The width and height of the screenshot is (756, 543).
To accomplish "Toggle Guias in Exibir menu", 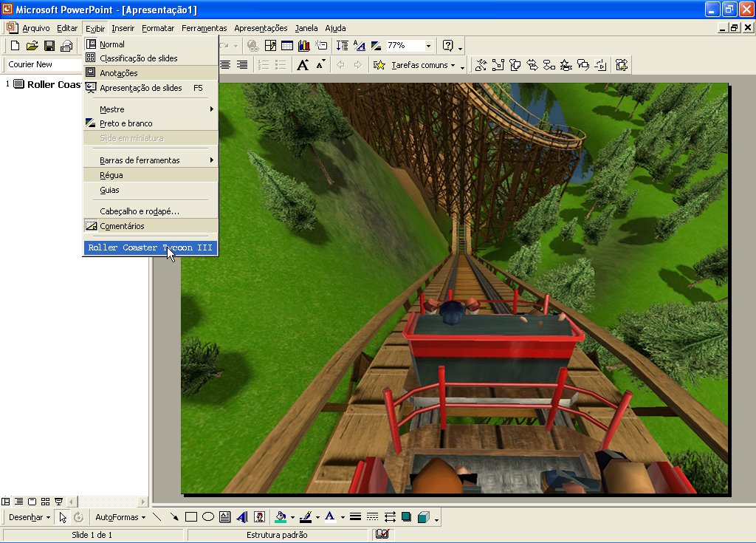I will [x=151, y=190].
